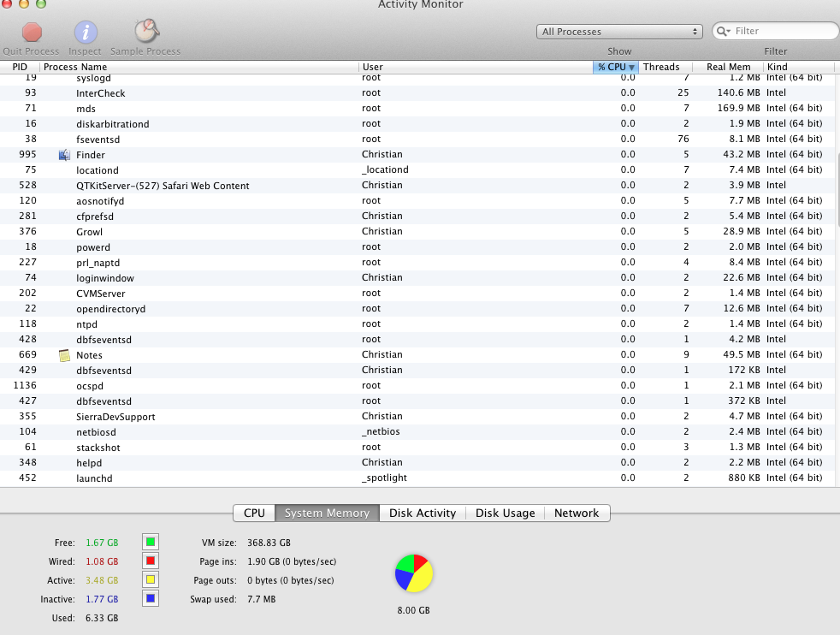Open Inspect info icon

(86, 33)
